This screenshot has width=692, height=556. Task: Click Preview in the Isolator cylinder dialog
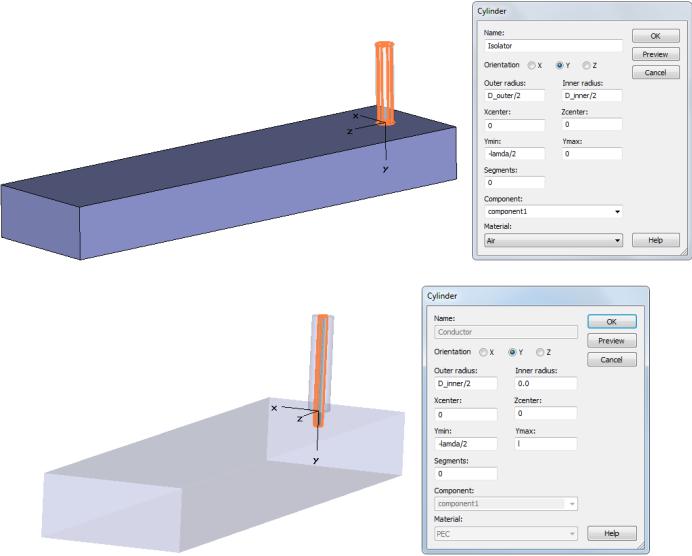655,54
